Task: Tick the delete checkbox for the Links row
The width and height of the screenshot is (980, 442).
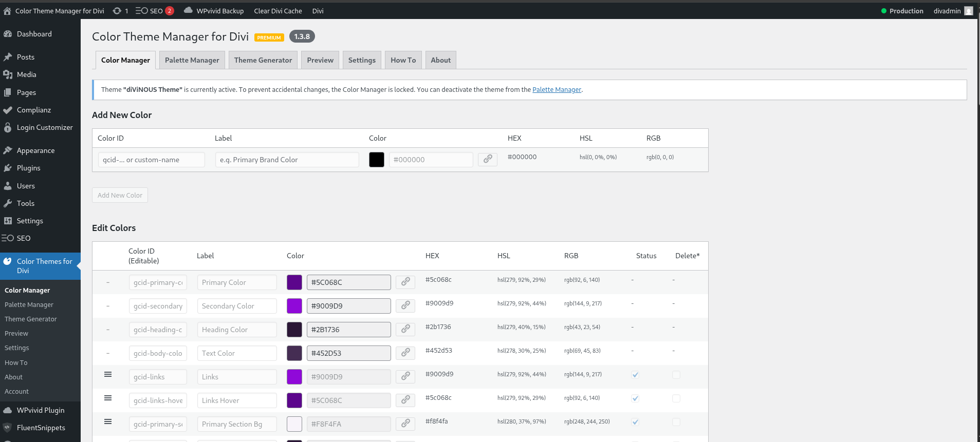Action: [x=676, y=375]
